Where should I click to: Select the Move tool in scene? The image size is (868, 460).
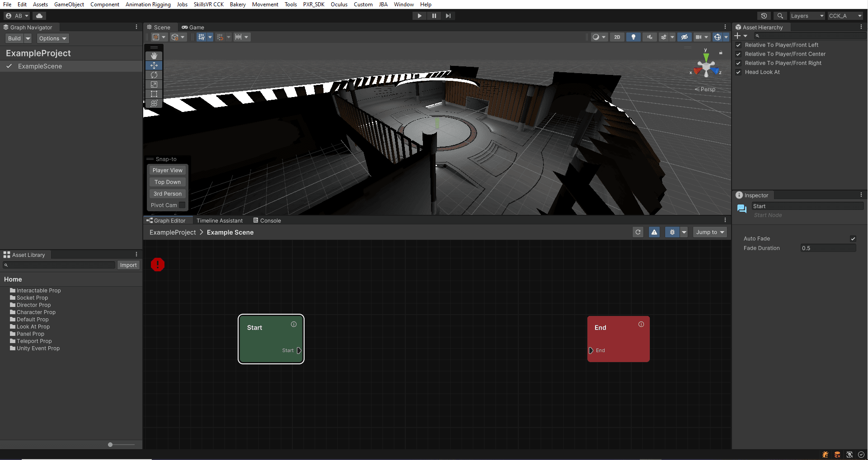point(154,65)
